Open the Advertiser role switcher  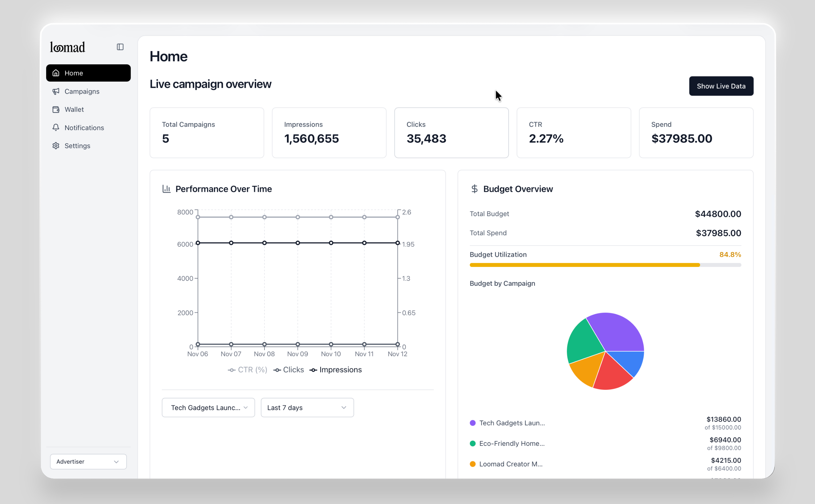point(88,461)
